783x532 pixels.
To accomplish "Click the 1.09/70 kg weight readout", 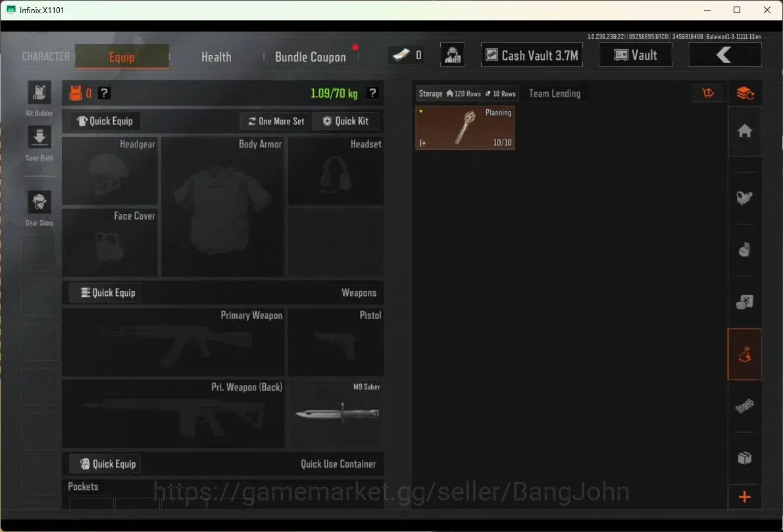I will 334,93.
